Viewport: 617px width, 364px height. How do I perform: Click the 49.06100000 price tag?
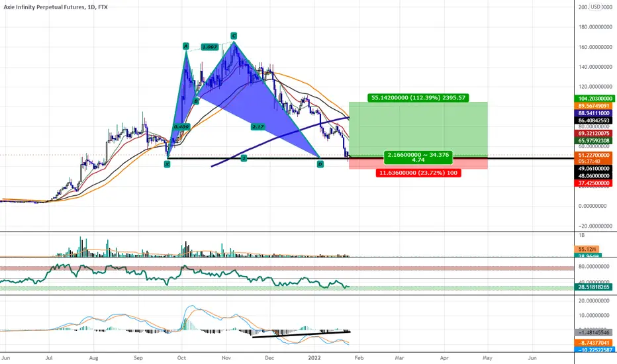click(x=593, y=168)
